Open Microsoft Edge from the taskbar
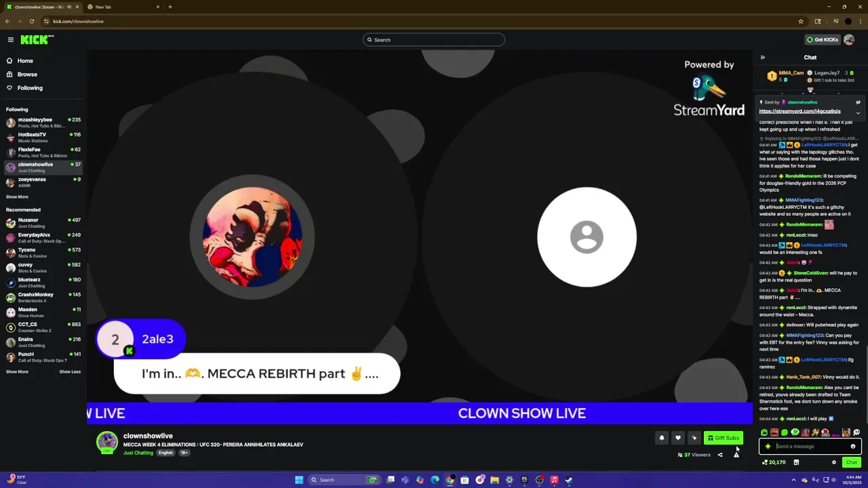Screen dimensions: 868x488 click(435, 480)
